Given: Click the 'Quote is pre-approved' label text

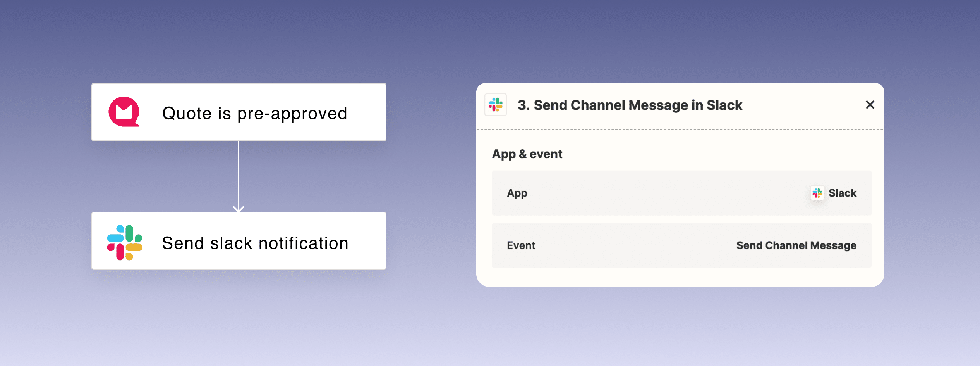Looking at the screenshot, I should click(254, 113).
